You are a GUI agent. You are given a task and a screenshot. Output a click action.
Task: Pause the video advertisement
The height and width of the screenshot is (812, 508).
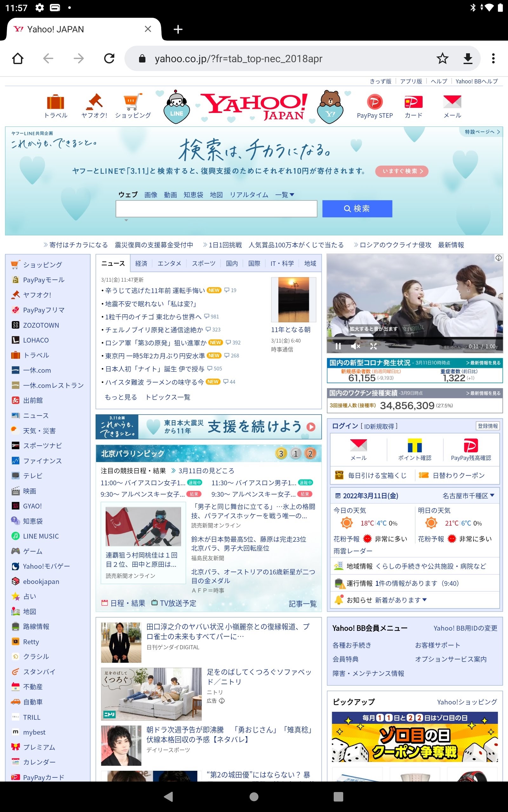pyautogui.click(x=338, y=346)
